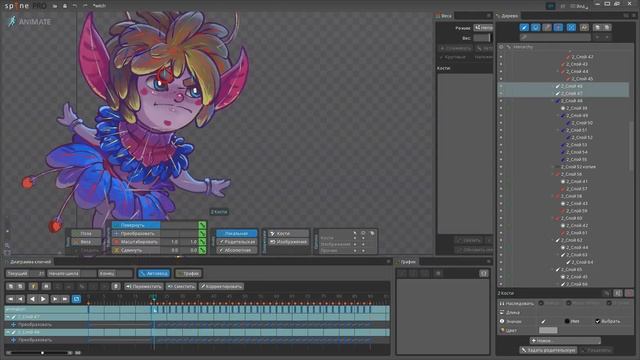Key the Сдвинуть value with green key button
640x360 pixels.
[202, 250]
